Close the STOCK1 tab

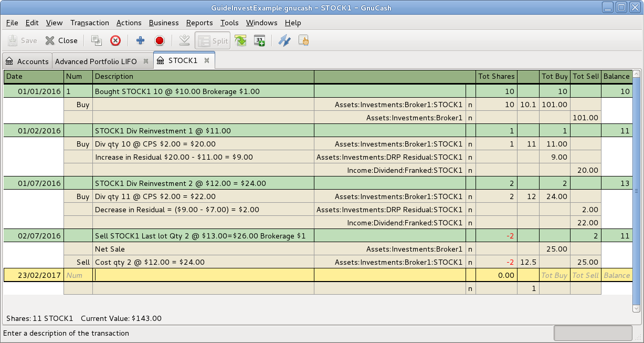(207, 61)
